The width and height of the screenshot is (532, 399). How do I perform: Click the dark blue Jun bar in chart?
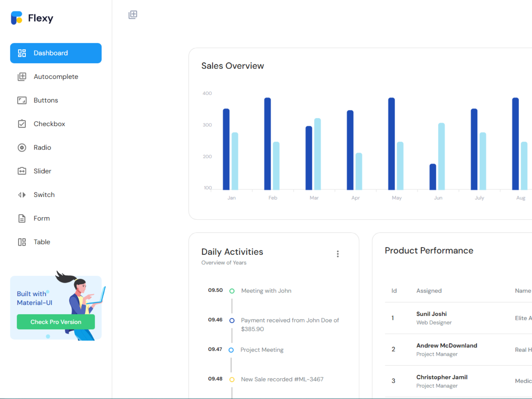[x=433, y=177]
